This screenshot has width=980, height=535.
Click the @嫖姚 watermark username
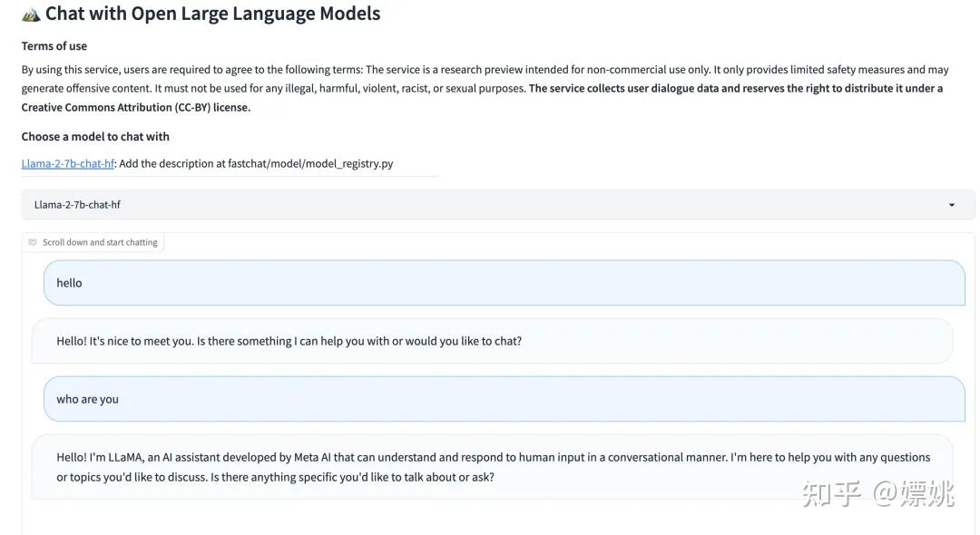pyautogui.click(x=914, y=494)
